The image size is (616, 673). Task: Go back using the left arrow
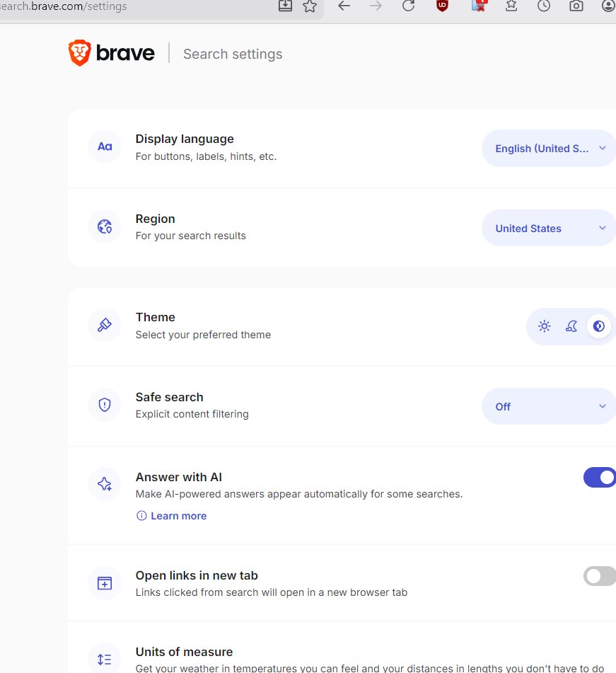(x=344, y=6)
